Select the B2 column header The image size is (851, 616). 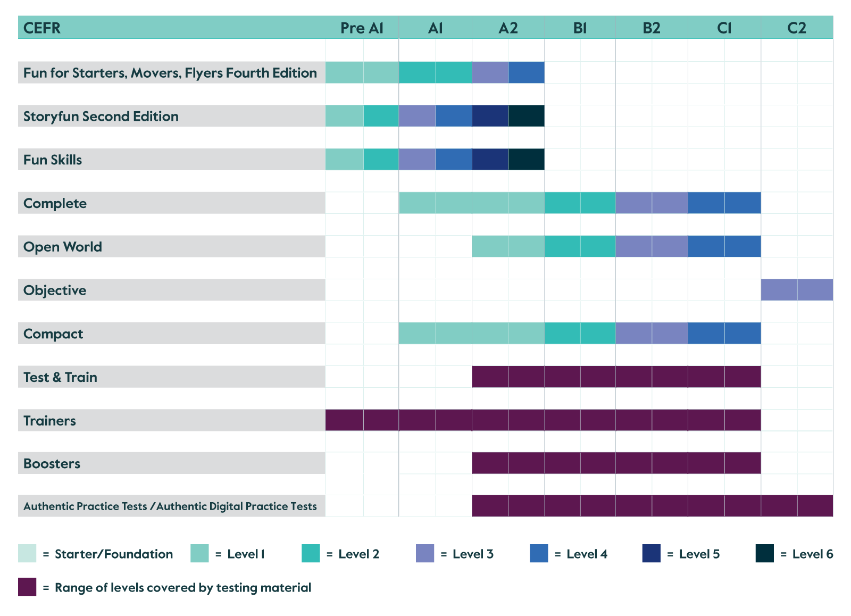click(652, 28)
